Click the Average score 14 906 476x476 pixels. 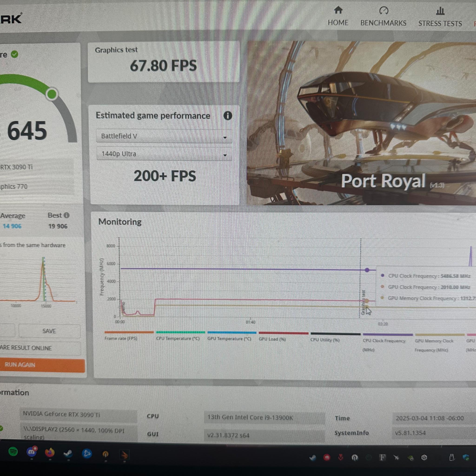coord(12,226)
